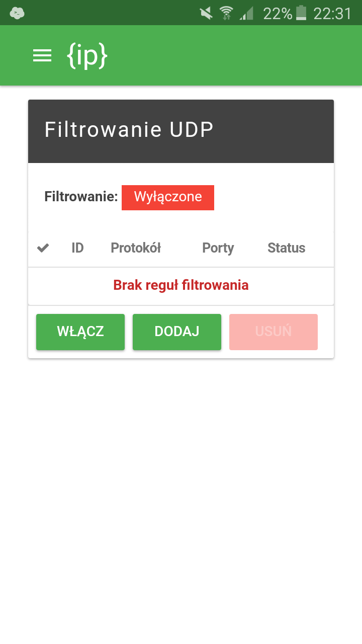Image resolution: width=362 pixels, height=644 pixels.
Task: Tap the Wi-Fi status icon
Action: point(227,13)
